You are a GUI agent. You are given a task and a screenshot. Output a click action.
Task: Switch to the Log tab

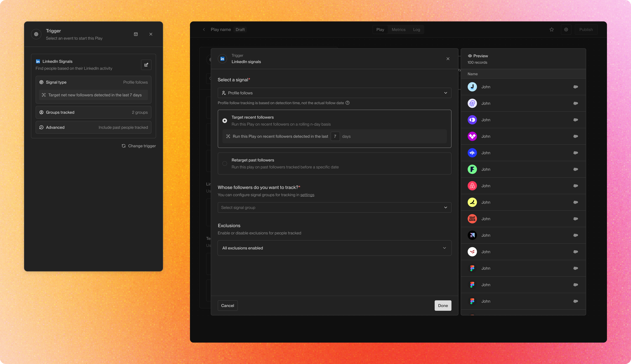pyautogui.click(x=416, y=30)
